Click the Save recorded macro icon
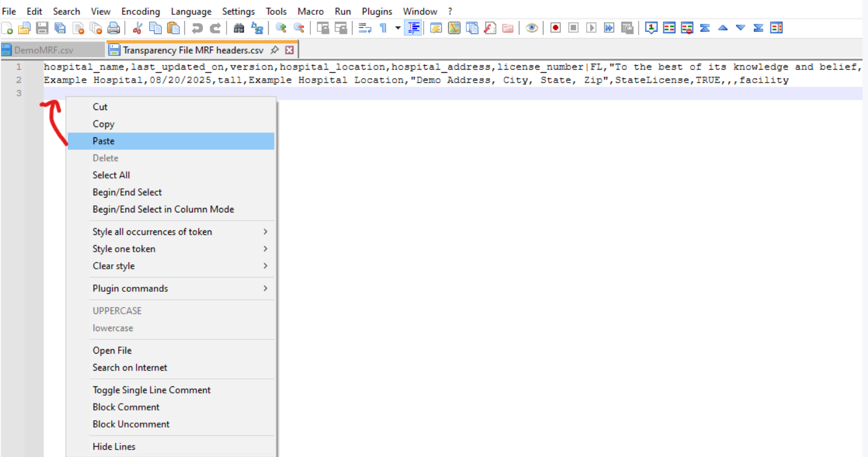 [x=627, y=28]
